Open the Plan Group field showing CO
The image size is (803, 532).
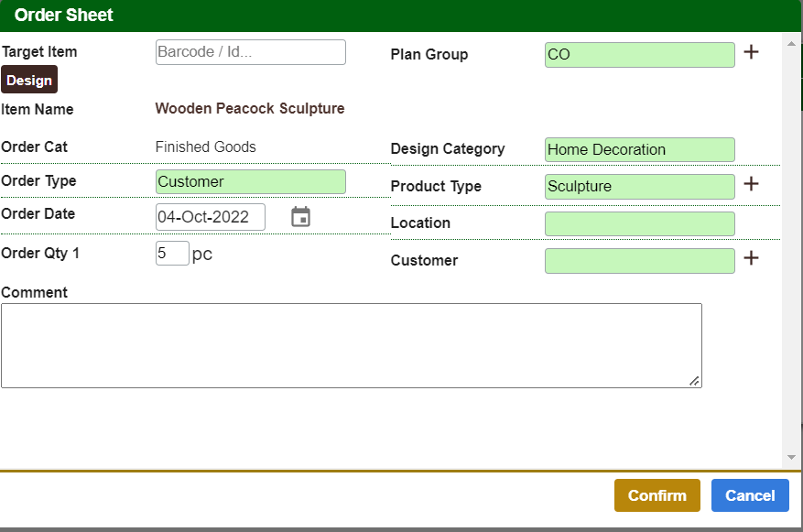pos(639,55)
